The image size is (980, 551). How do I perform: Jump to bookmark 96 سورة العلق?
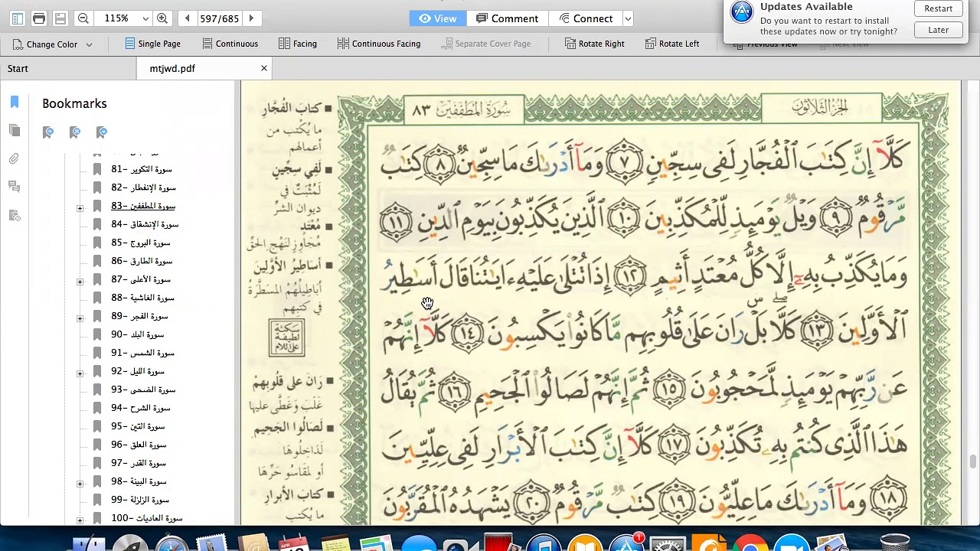(139, 445)
